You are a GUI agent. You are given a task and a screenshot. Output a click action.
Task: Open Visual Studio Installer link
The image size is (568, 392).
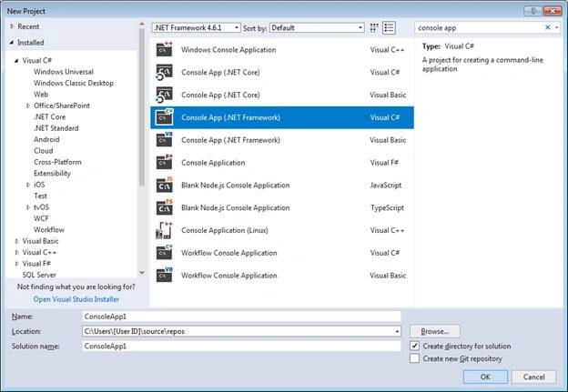point(76,299)
